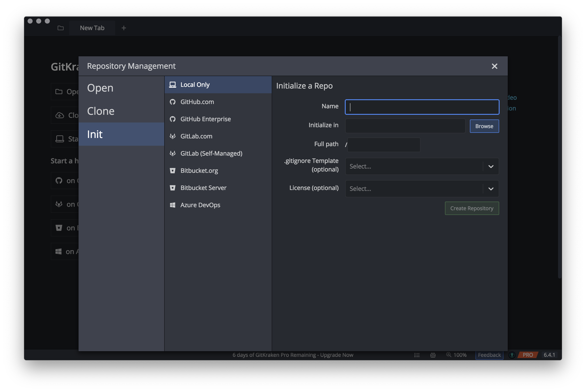Click the Feedback button in status bar
The height and width of the screenshot is (392, 586).
pyautogui.click(x=489, y=355)
